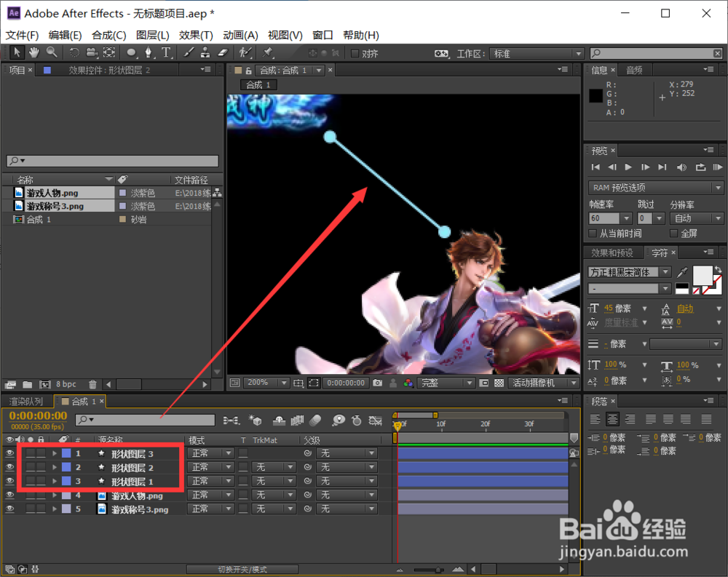This screenshot has height=577, width=728.
Task: Open the 文件(F) menu
Action: 22,35
